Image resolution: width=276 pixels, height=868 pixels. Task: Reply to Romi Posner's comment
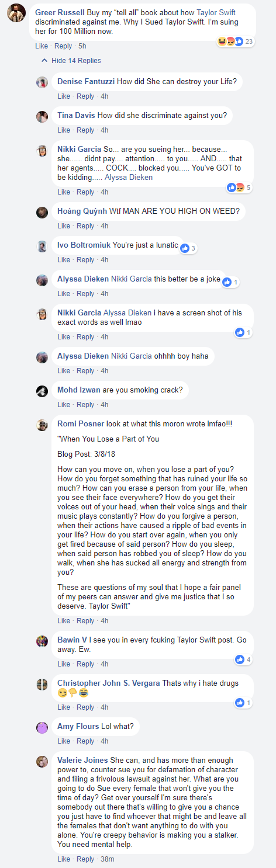(x=85, y=621)
